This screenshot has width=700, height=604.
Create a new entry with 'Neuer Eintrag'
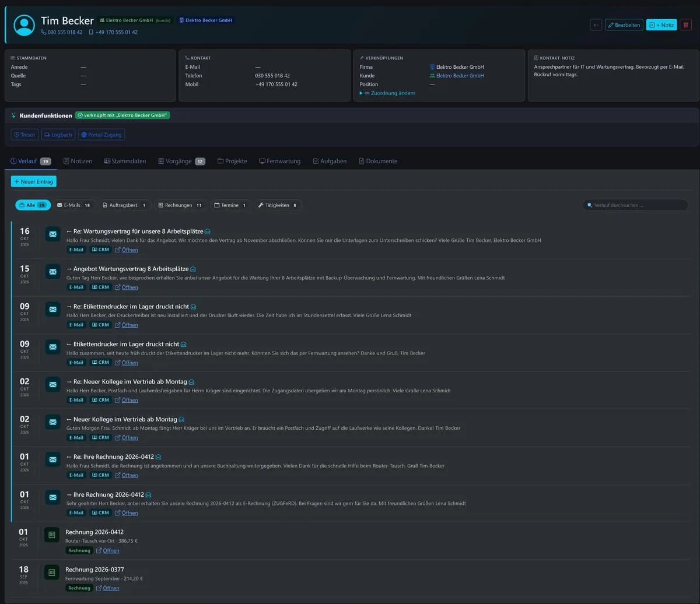click(34, 181)
